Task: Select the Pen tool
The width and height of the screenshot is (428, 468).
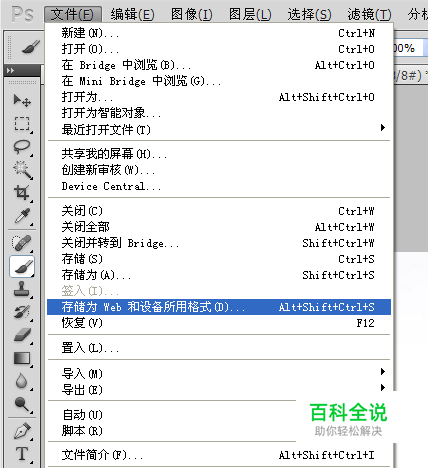Action: pyautogui.click(x=22, y=431)
